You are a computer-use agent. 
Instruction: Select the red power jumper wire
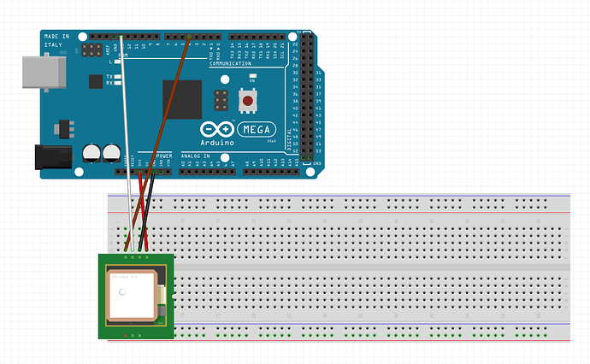click(x=143, y=210)
